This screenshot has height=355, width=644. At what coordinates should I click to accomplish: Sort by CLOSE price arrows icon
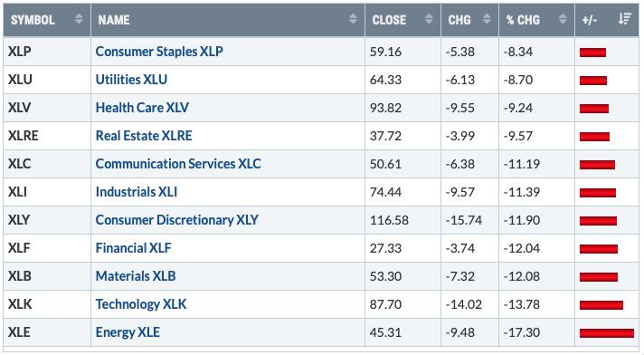click(x=429, y=19)
